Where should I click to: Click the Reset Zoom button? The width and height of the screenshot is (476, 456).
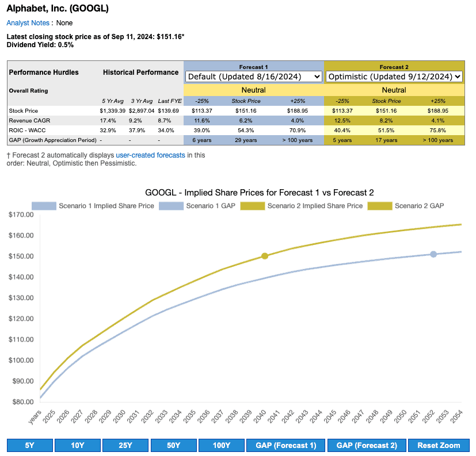439,446
